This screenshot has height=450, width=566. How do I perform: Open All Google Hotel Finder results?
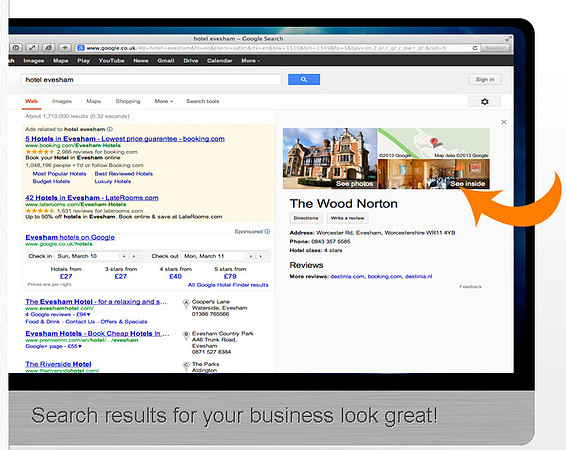[228, 285]
